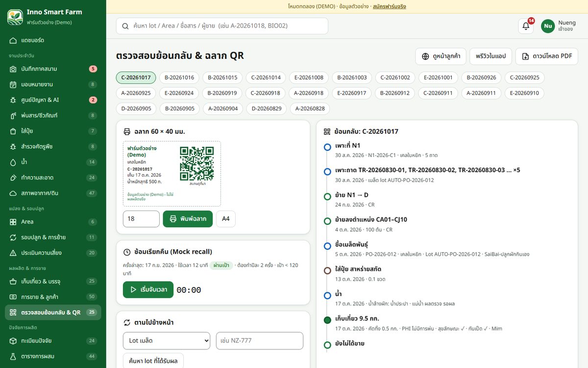588x368 pixels.
Task: Open สภาพอากาศ/ดิน sidebar item
Action: tap(53, 193)
